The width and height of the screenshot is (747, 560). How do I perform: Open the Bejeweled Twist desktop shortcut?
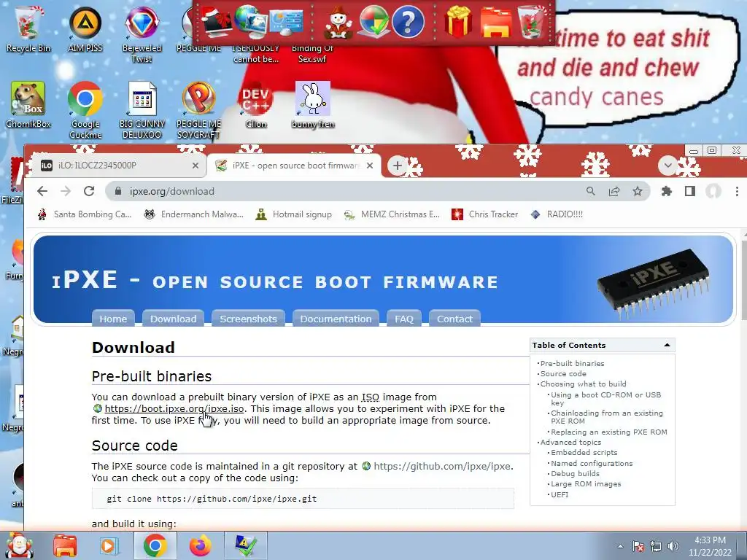pos(142,34)
